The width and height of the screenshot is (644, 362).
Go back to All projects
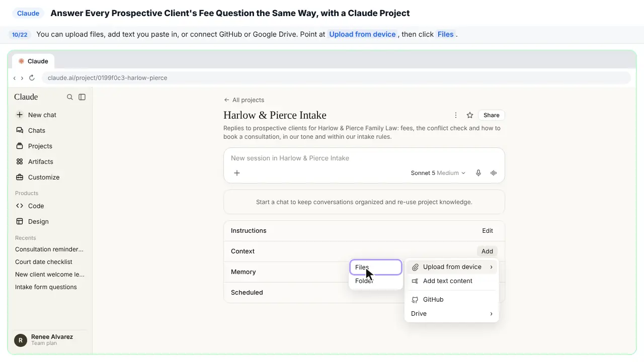[244, 100]
